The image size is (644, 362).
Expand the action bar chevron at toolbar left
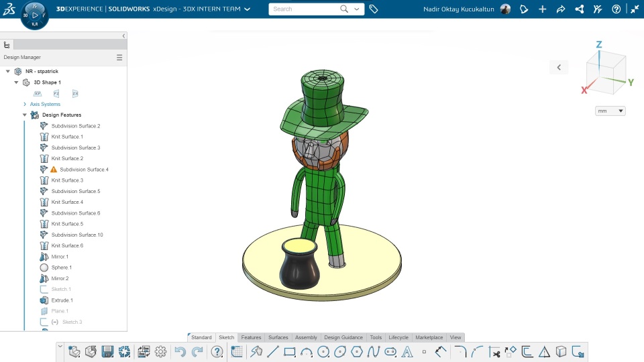click(x=60, y=347)
